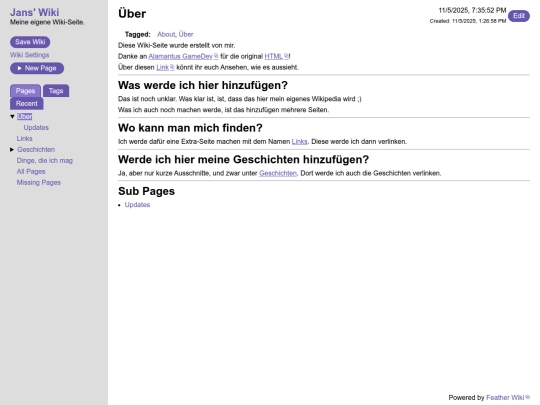Image resolution: width=540 pixels, height=405 pixels.
Task: Click 'Werde ich hier meine Geschichten hinzufügen?' heading
Action: point(243,159)
